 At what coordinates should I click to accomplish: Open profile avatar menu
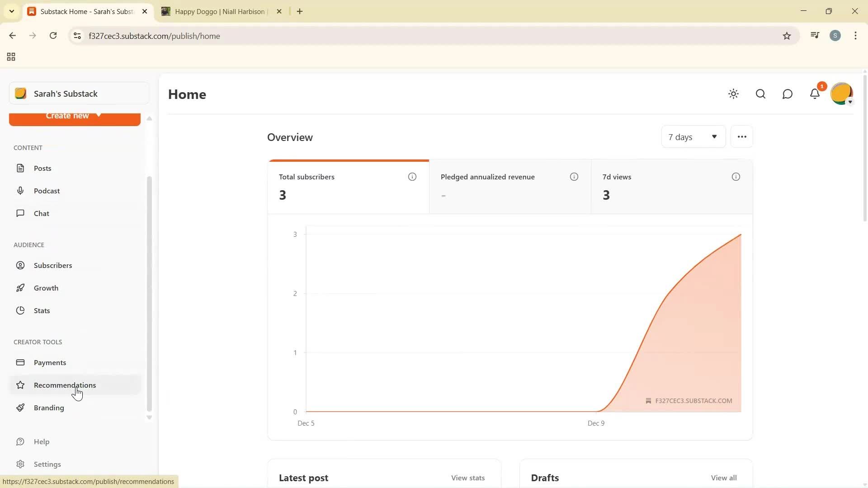(x=841, y=94)
